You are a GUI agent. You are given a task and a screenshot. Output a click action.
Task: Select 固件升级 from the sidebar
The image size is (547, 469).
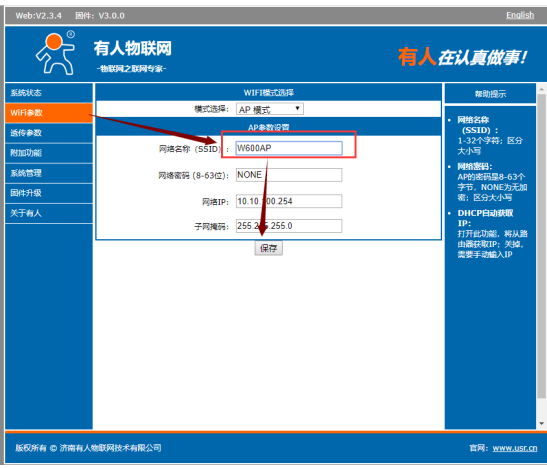(49, 193)
